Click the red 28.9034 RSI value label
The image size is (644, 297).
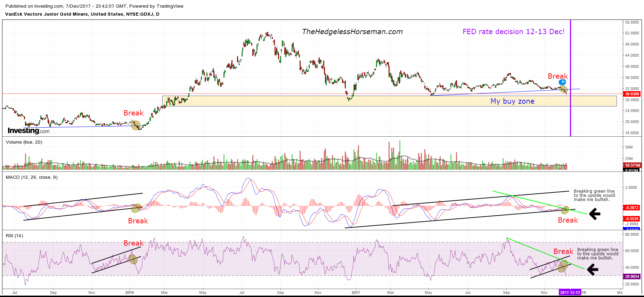click(632, 276)
